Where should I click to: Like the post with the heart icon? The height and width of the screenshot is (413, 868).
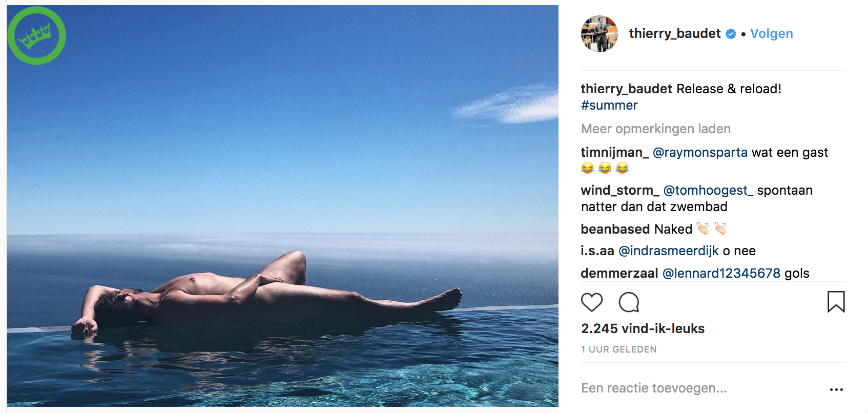(591, 302)
